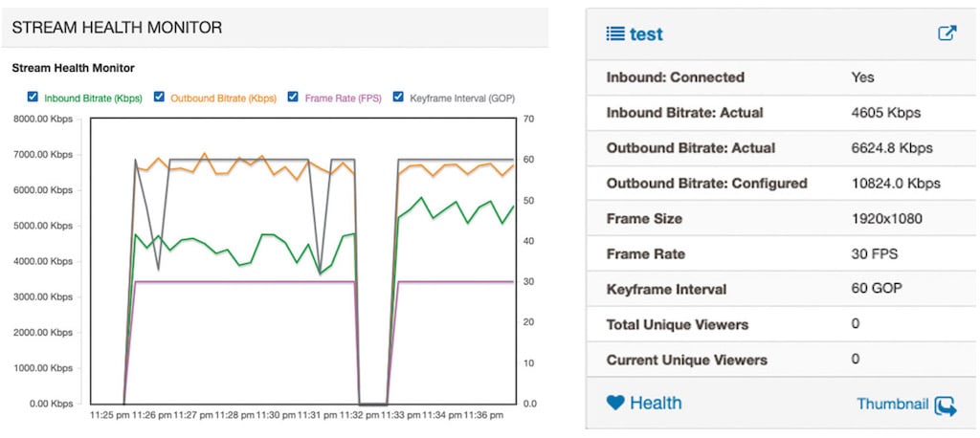
Task: Open the stream in external window icon
Action: (x=947, y=33)
